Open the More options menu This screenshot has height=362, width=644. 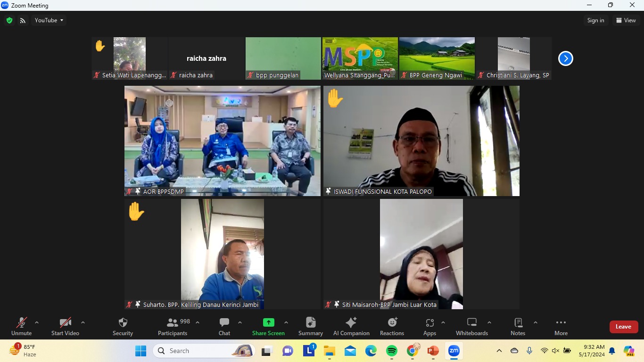pos(561,326)
